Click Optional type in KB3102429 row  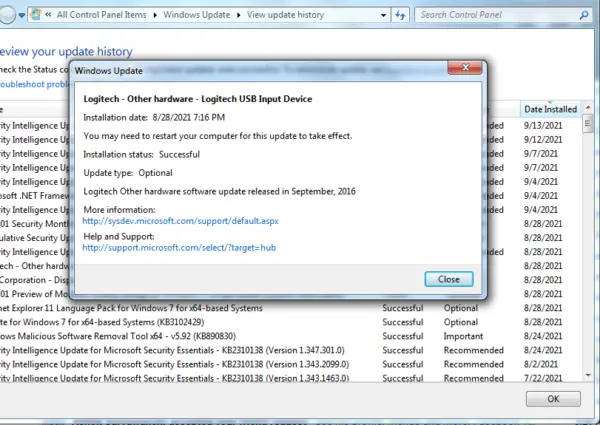pos(461,322)
